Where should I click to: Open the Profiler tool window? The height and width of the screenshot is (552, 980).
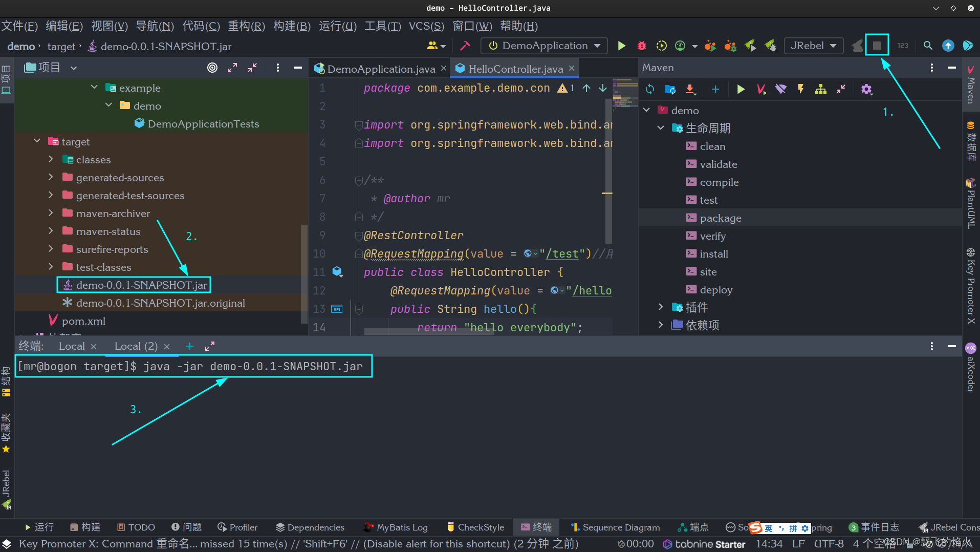237,527
